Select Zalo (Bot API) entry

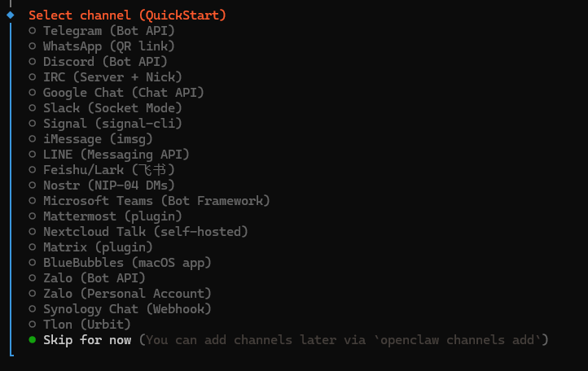[94, 278]
